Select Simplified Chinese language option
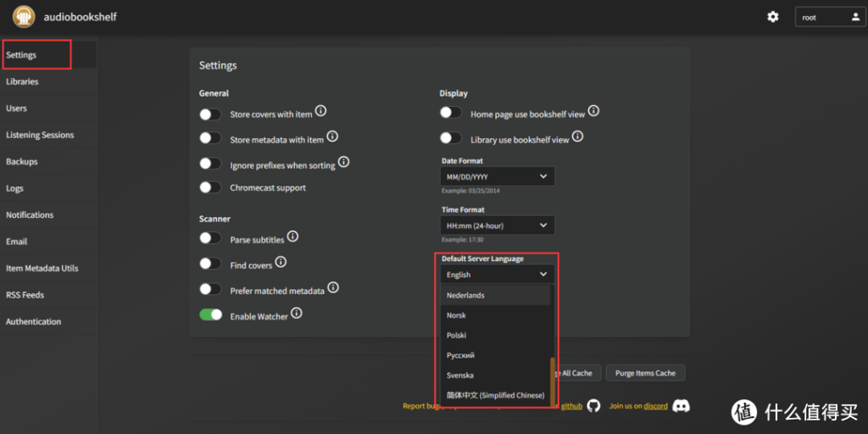This screenshot has height=434, width=868. click(495, 395)
